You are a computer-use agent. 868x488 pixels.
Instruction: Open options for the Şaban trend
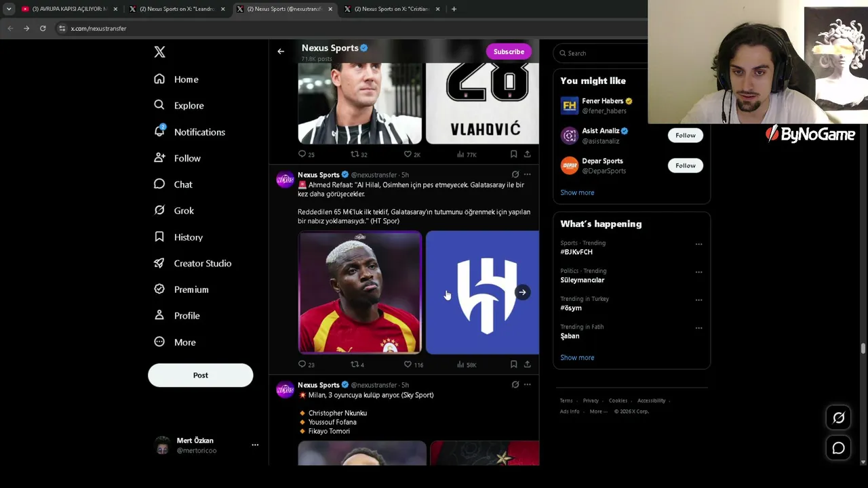(x=698, y=328)
